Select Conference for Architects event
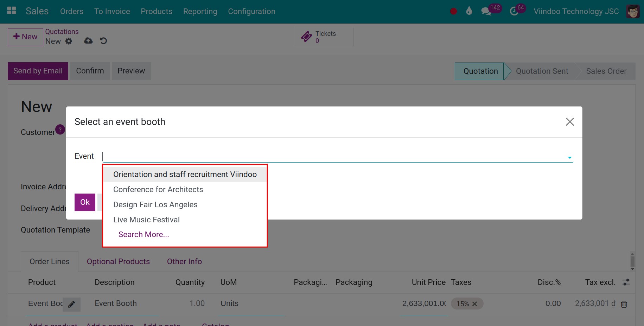This screenshot has height=326, width=644. click(x=185, y=190)
